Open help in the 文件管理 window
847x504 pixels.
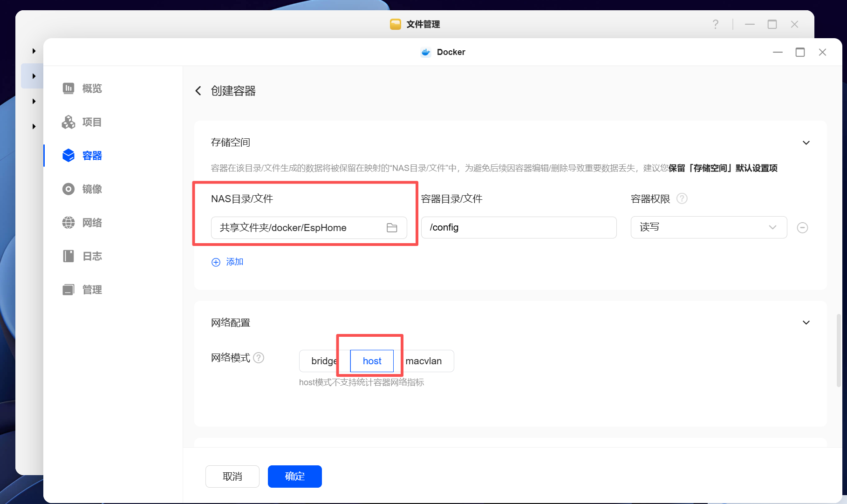[x=716, y=24]
